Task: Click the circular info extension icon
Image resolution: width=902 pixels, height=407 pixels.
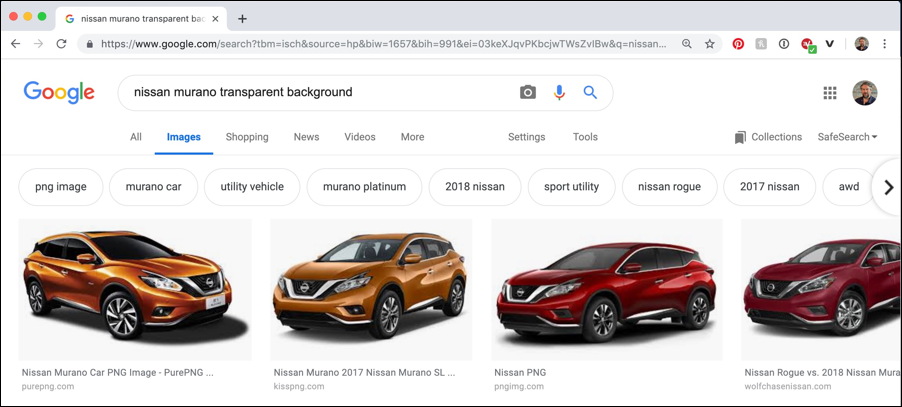Action: point(783,44)
